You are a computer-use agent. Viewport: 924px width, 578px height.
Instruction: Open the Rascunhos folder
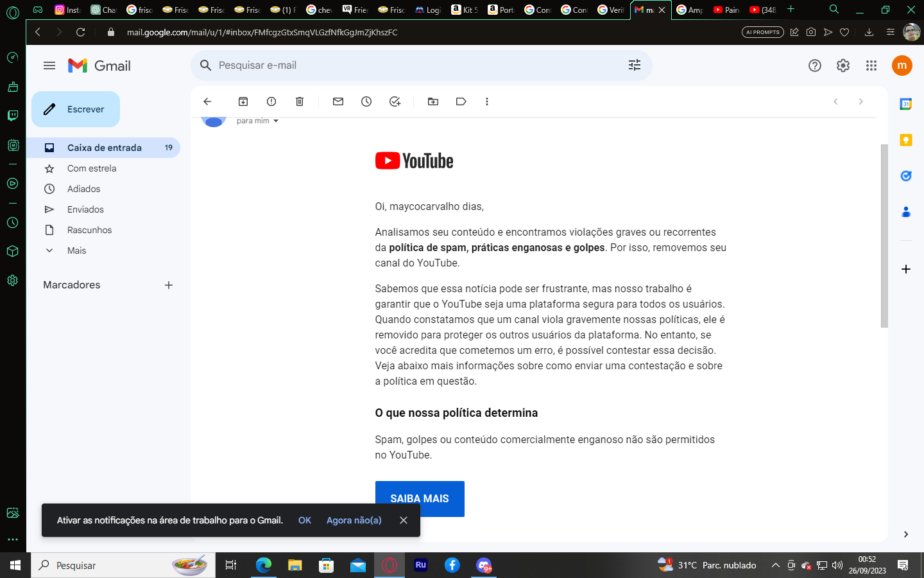point(103,230)
